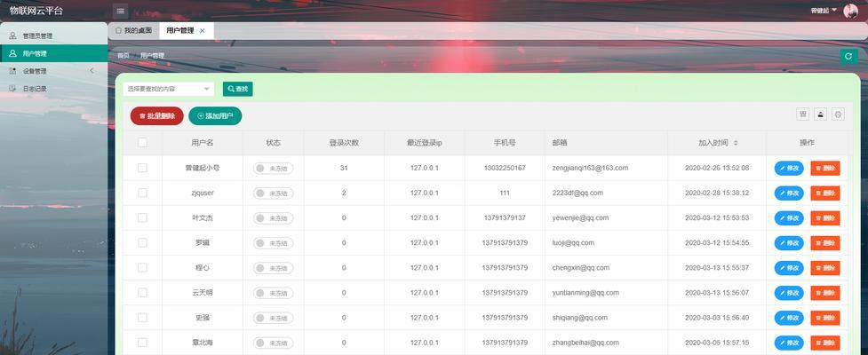This screenshot has height=355, width=868.
Task: Click the user avatar picture
Action: click(x=849, y=11)
